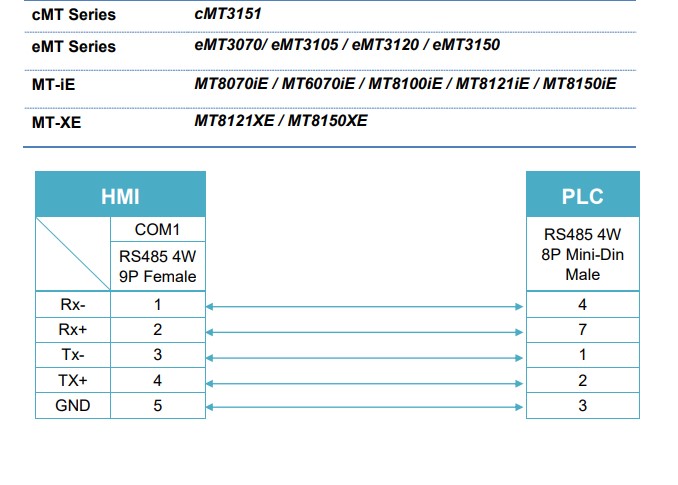Select the 'eMT Series' row label
This screenshot has height=485, width=678.
pos(74,46)
